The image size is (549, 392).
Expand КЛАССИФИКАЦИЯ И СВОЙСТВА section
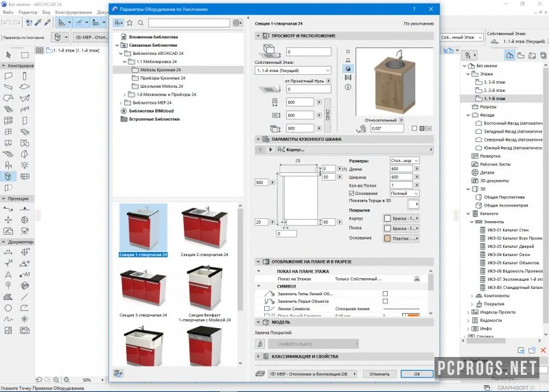click(258, 356)
